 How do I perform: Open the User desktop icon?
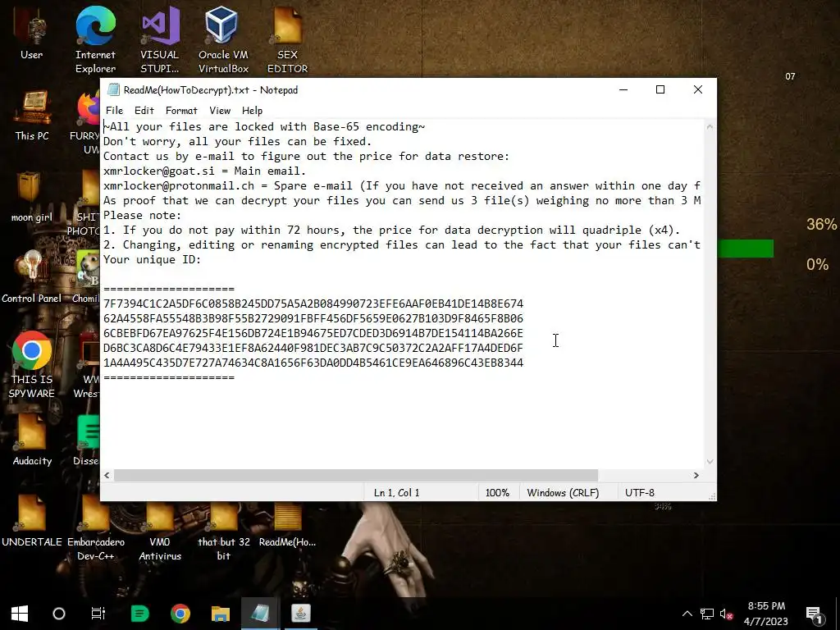tap(32, 32)
